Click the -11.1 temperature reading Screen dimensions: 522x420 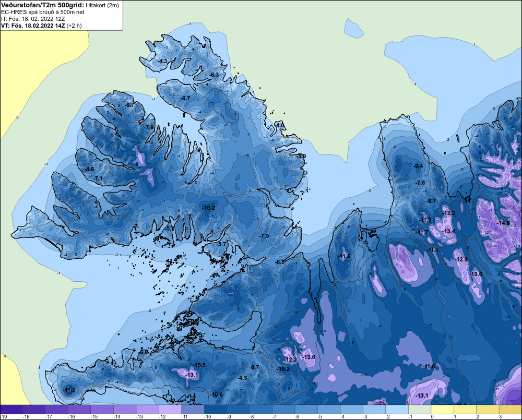tap(433, 250)
